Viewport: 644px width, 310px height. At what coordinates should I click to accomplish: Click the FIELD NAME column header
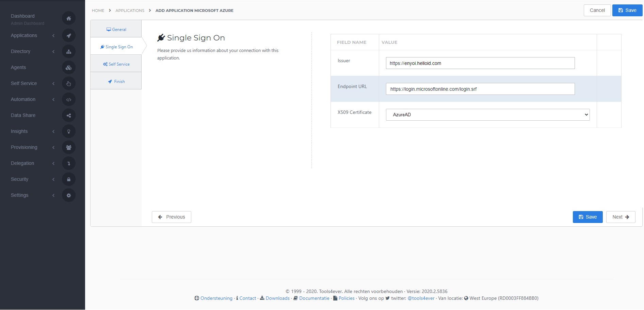point(352,42)
